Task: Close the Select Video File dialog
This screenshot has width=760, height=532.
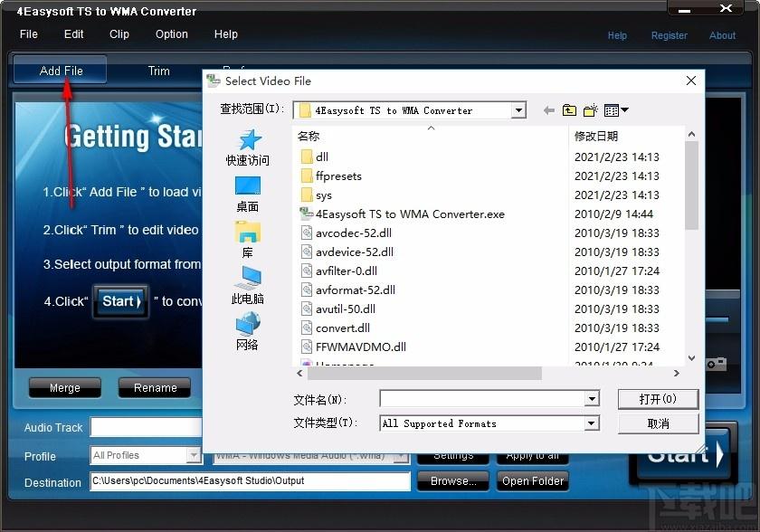Action: point(691,81)
